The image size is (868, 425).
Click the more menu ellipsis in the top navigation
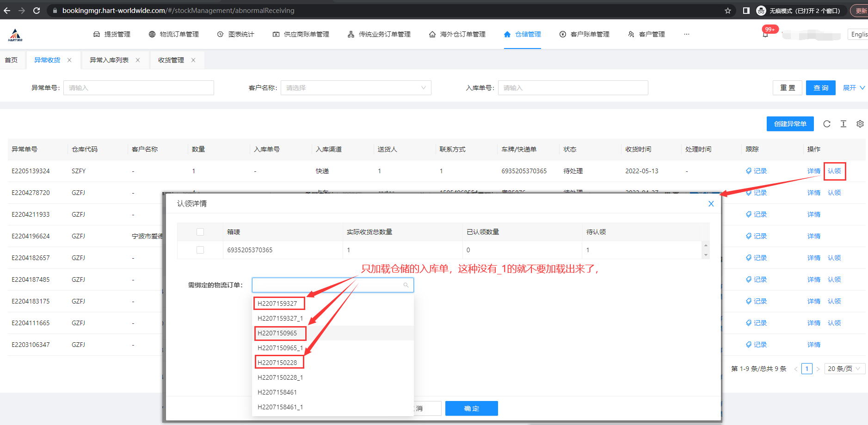(x=687, y=34)
